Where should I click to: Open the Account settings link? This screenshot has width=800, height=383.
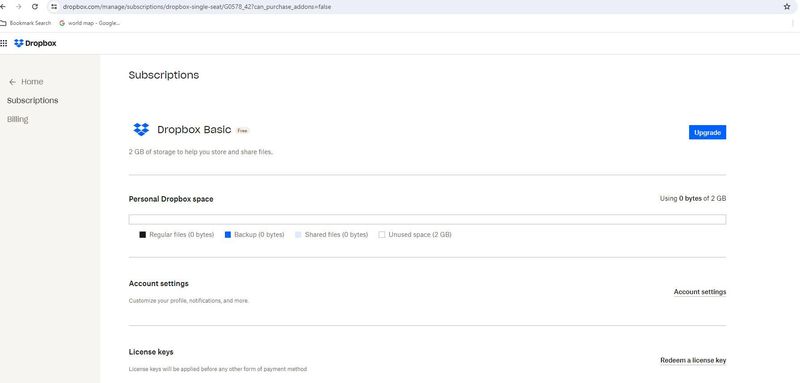699,292
